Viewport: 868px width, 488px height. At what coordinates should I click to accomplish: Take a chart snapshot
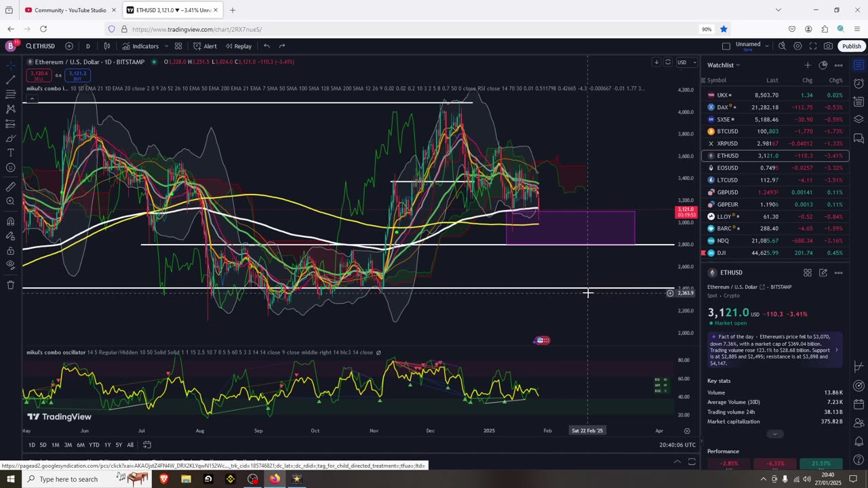[x=828, y=46]
